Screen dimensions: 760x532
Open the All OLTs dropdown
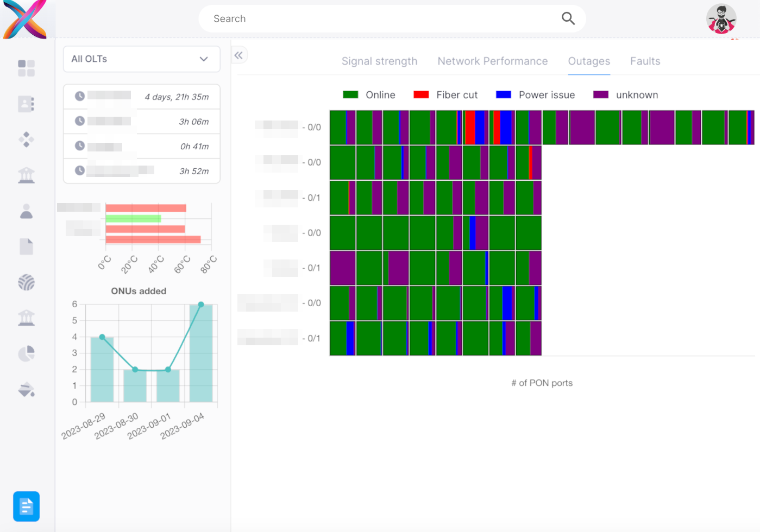[x=142, y=59]
